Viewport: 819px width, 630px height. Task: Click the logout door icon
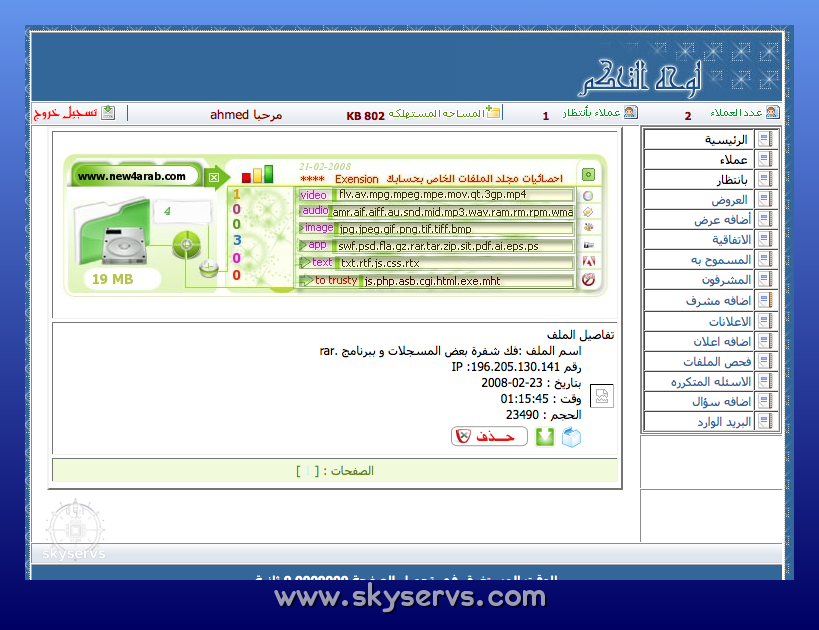click(108, 113)
